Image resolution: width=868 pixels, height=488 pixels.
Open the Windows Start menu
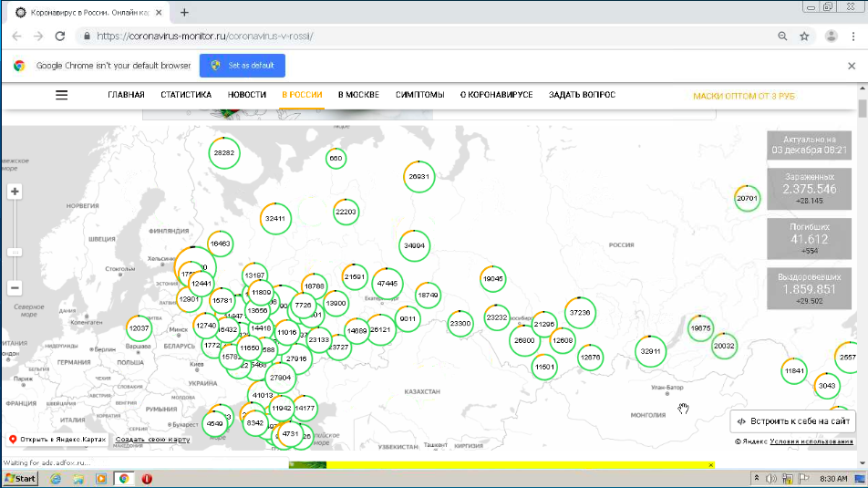20,479
